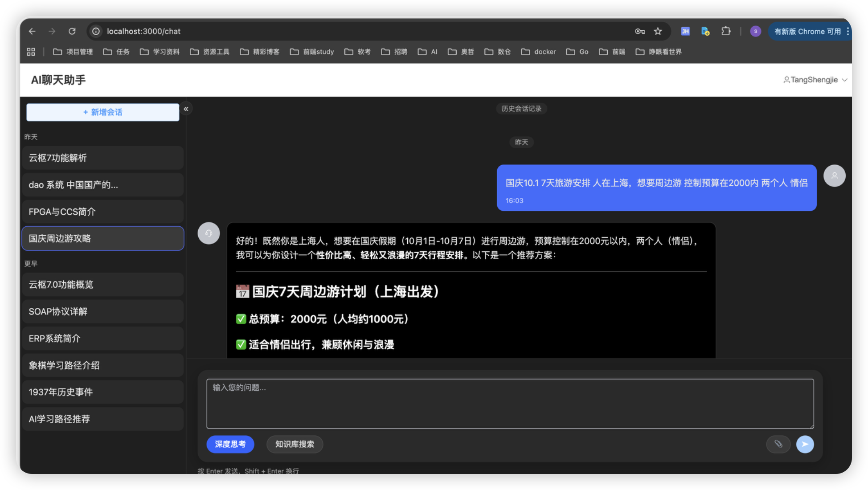The width and height of the screenshot is (868, 490).
Task: Click the AI assistant avatar icon
Action: pyautogui.click(x=209, y=233)
